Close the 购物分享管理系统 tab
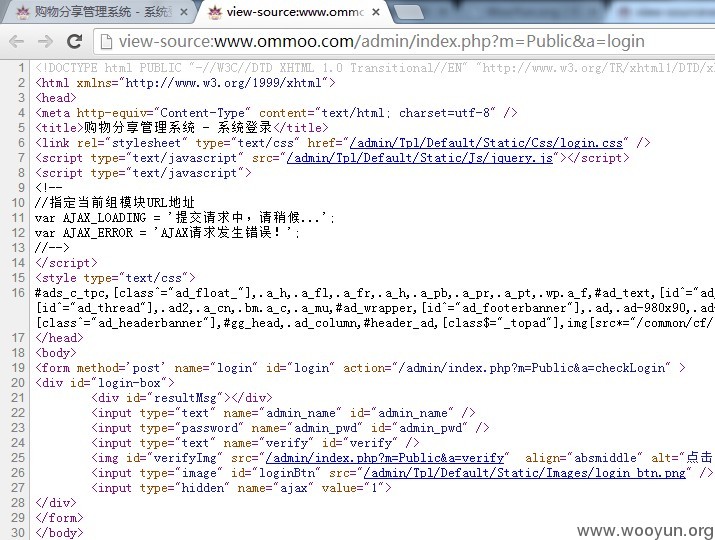 pyautogui.click(x=184, y=12)
